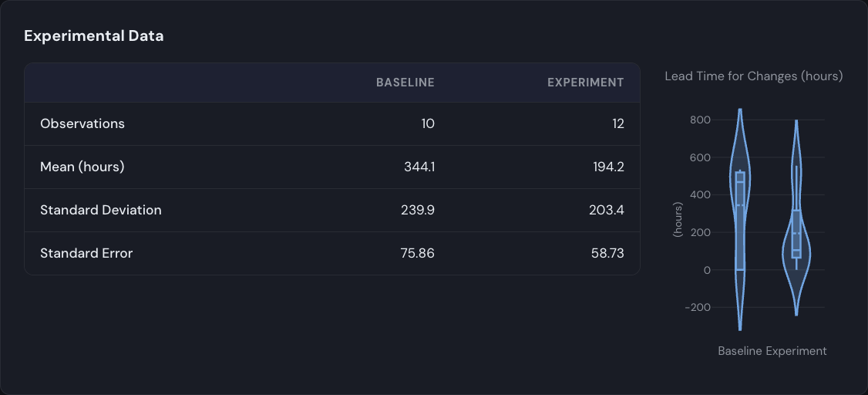The width and height of the screenshot is (868, 395).
Task: Click the 0 y-axis tick label
Action: point(707,270)
